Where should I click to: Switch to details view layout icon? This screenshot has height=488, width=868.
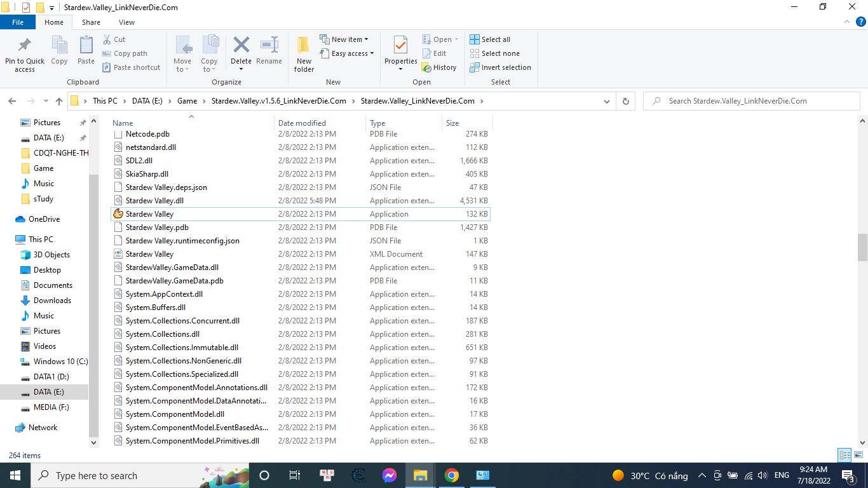coord(844,455)
